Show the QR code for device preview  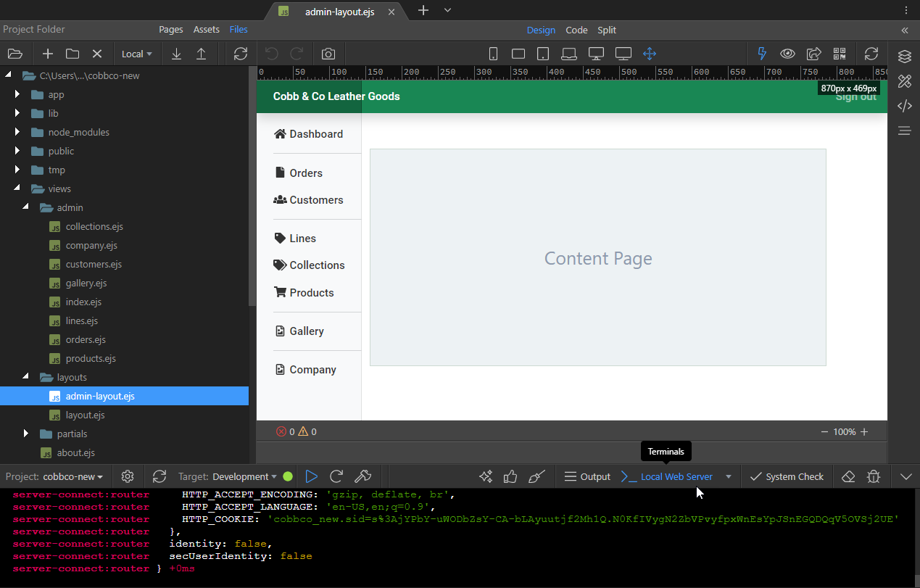tap(840, 54)
